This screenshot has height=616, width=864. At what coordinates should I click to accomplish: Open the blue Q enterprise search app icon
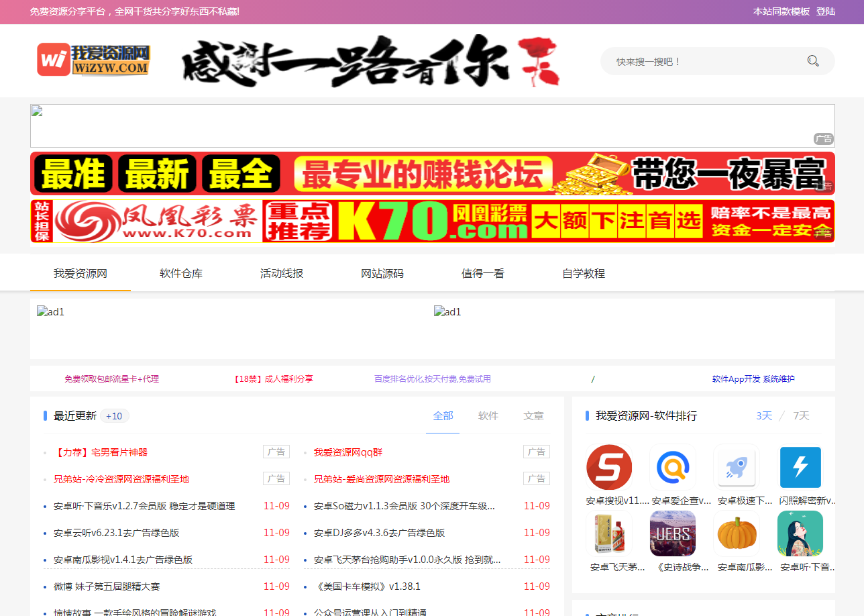tap(673, 467)
